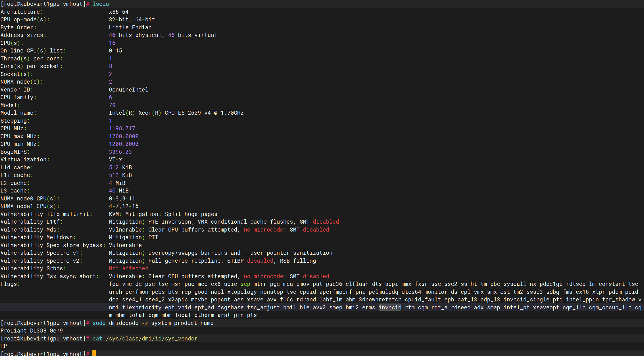
Task: Click the CPU(s) count value '16'
Action: (x=112, y=43)
